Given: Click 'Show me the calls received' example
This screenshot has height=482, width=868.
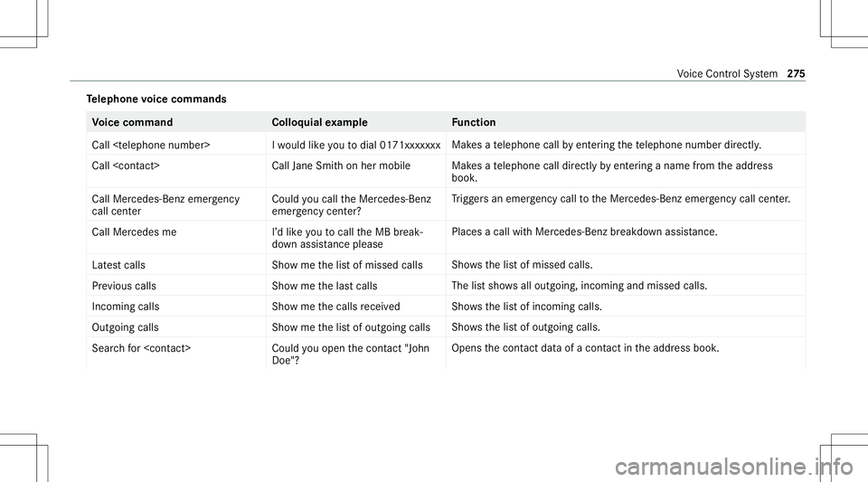Looking at the screenshot, I should coord(335,307).
